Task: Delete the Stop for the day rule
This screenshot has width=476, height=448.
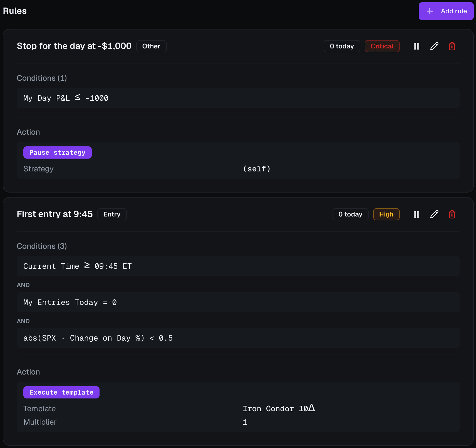Action: click(x=452, y=46)
